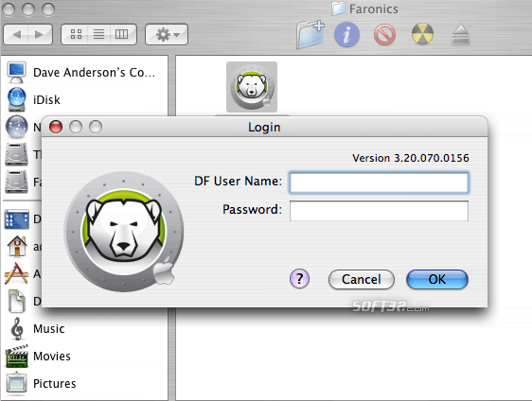Click the Finder back arrow button
532x401 pixels.
point(16,34)
